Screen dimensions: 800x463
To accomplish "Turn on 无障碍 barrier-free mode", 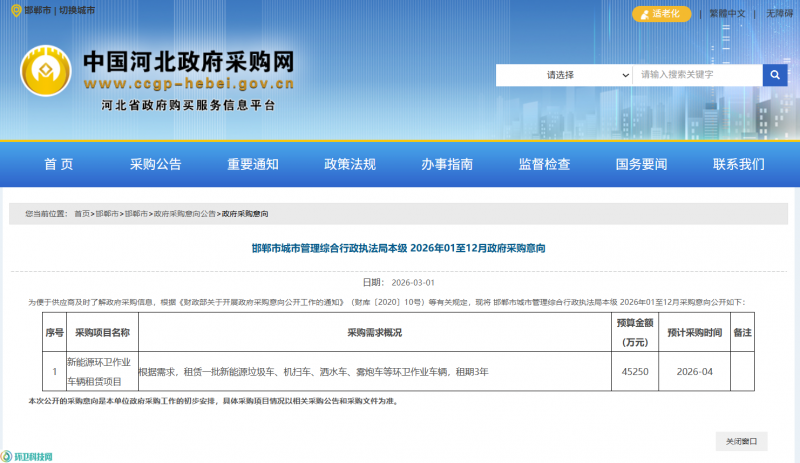I will tap(780, 14).
